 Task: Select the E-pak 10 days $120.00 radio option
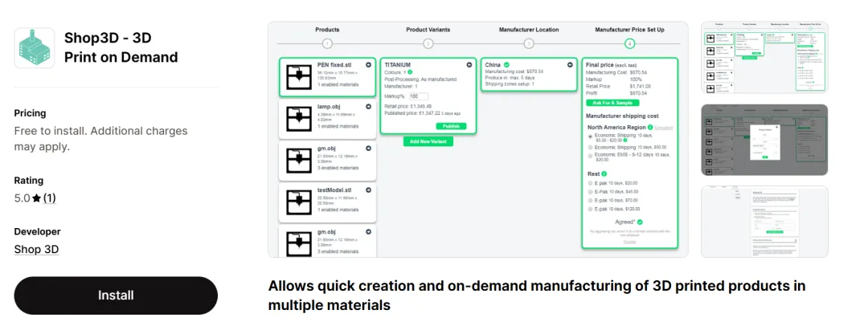click(x=592, y=209)
